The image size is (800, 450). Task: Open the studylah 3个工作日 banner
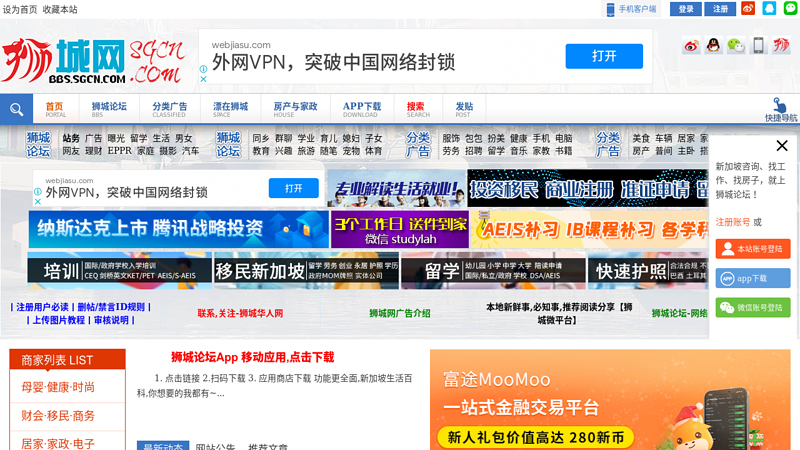click(x=399, y=229)
